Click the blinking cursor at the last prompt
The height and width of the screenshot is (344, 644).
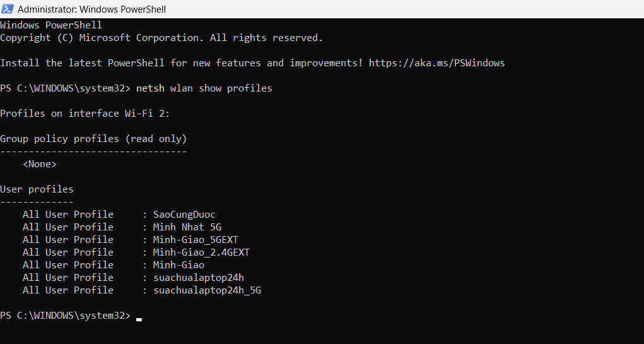139,319
